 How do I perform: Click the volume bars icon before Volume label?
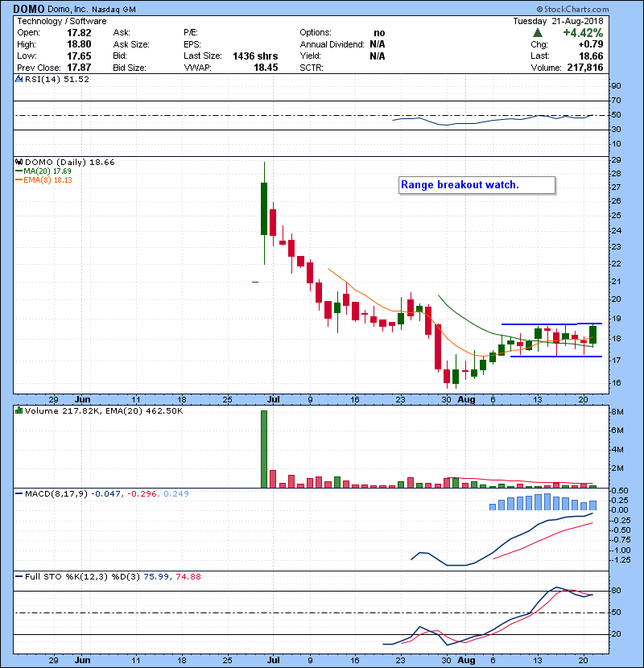(x=19, y=410)
